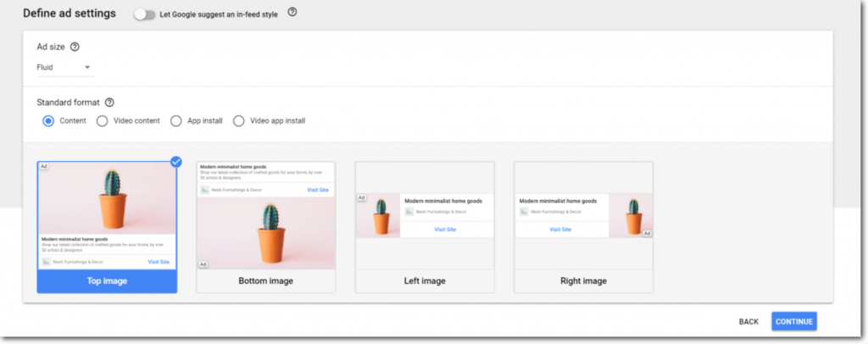Click blue checkmark badge on Top image card

(176, 162)
